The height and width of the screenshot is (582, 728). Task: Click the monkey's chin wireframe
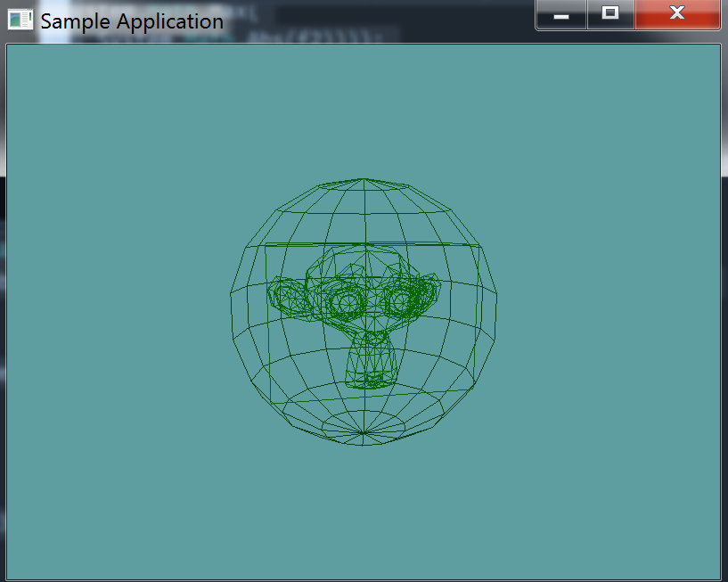pos(370,374)
